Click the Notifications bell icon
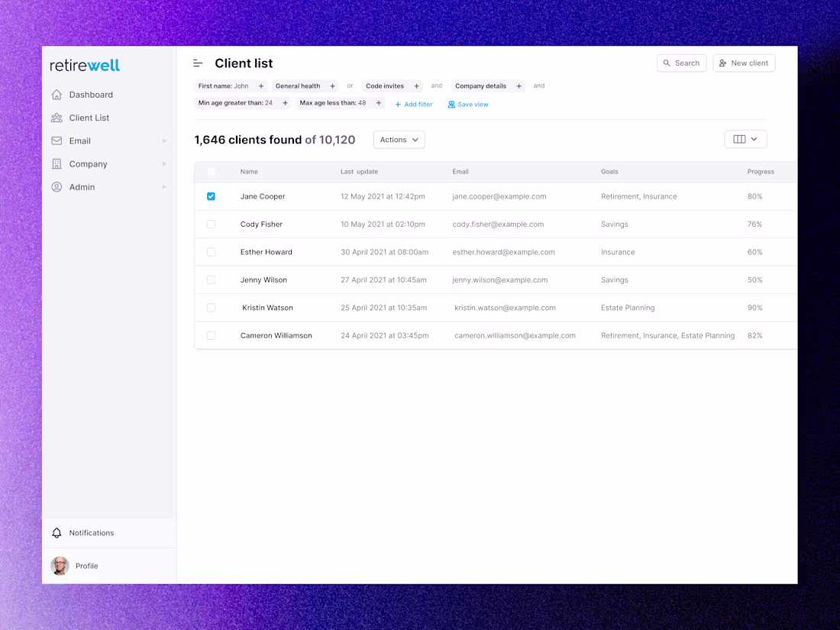This screenshot has height=630, width=840. [57, 532]
